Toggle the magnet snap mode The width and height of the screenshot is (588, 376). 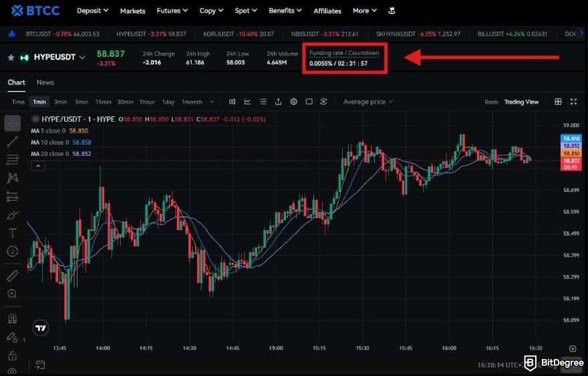13,318
